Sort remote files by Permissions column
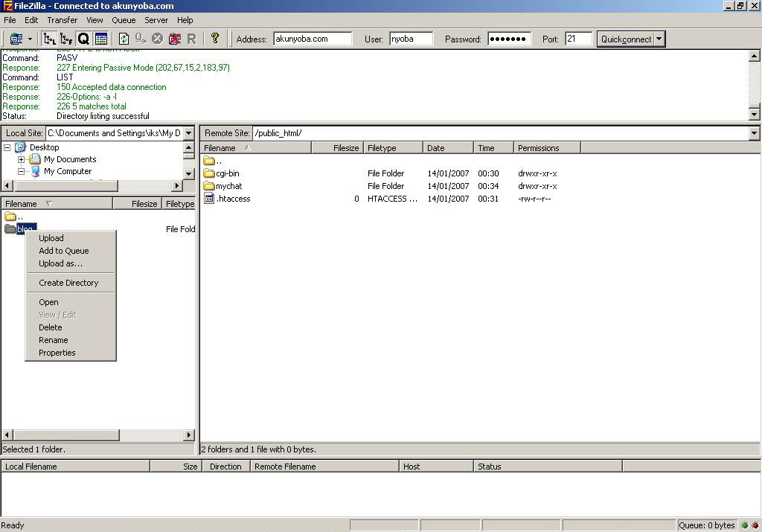Image resolution: width=762 pixels, height=532 pixels. pyautogui.click(x=547, y=148)
